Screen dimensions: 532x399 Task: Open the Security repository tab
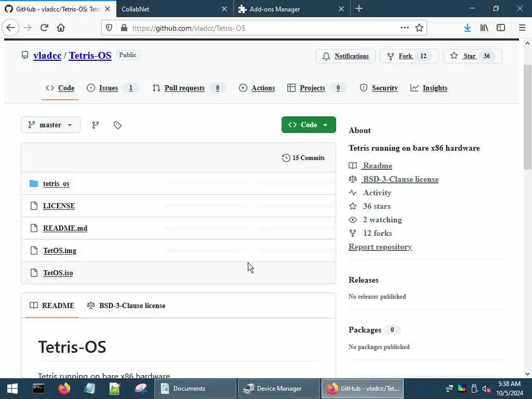click(x=379, y=88)
